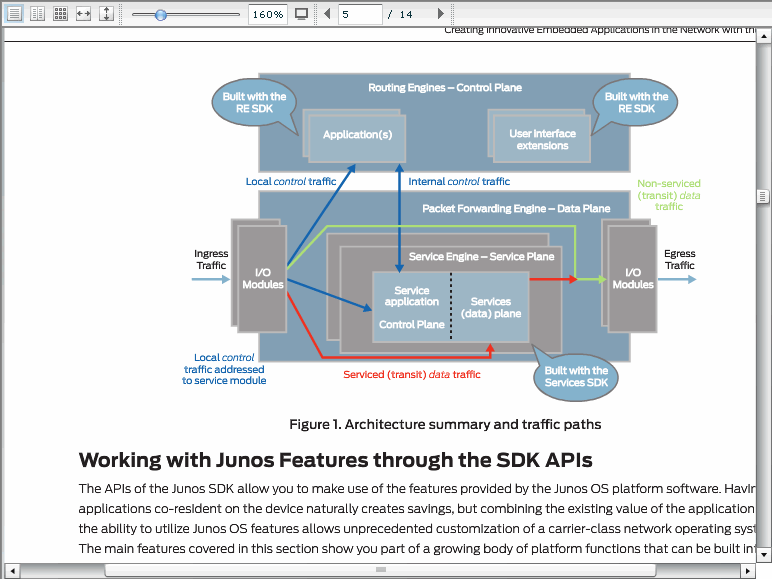This screenshot has height=579, width=772.
Task: Click 'Routing Engines – Control Plane' label
Action: [x=445, y=88]
